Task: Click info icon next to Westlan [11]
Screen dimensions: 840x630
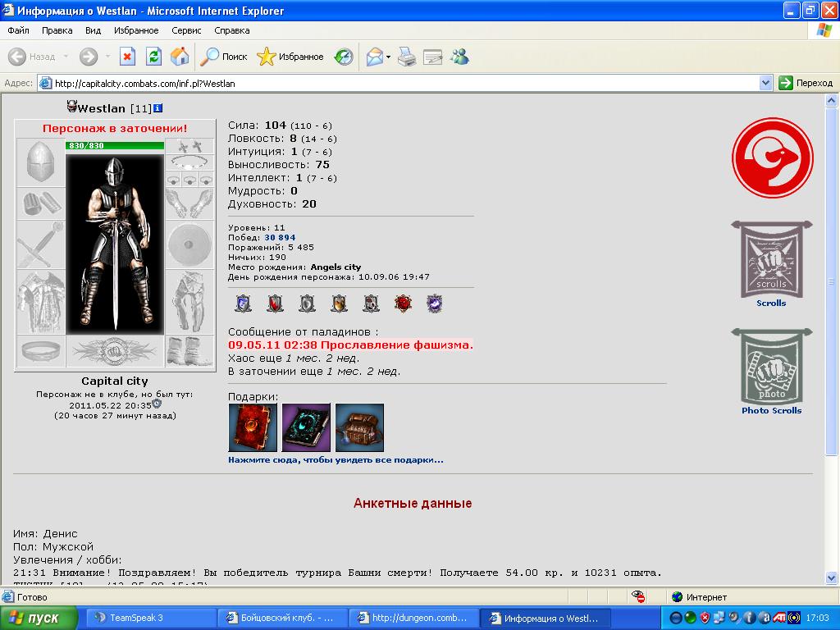Action: (x=158, y=108)
